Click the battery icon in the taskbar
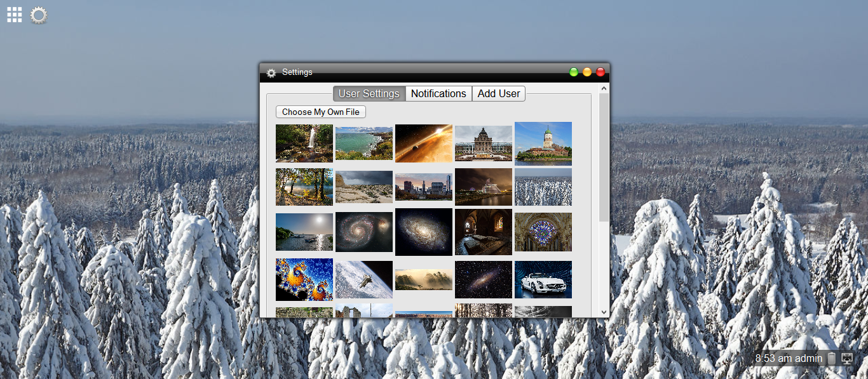Viewport: 868px width, 379px height. [831, 358]
